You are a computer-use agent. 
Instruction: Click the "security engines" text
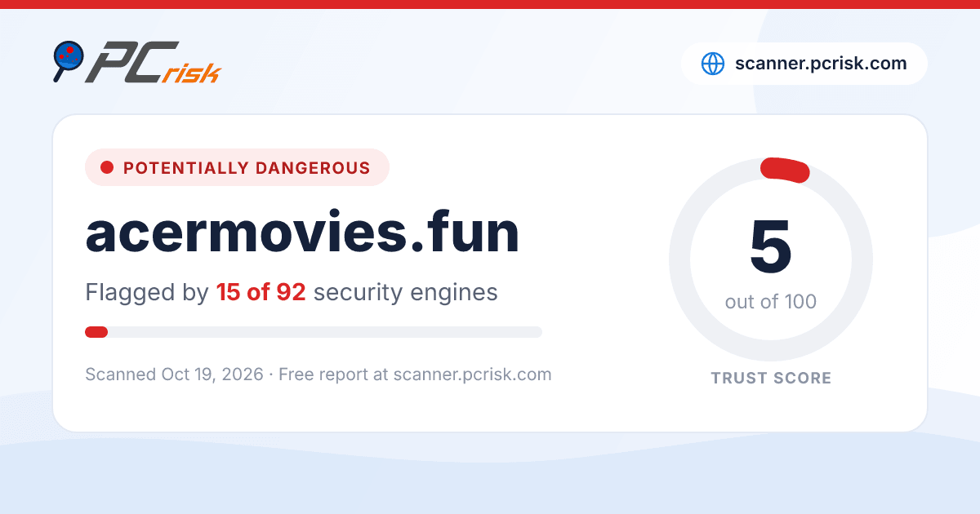(x=405, y=292)
